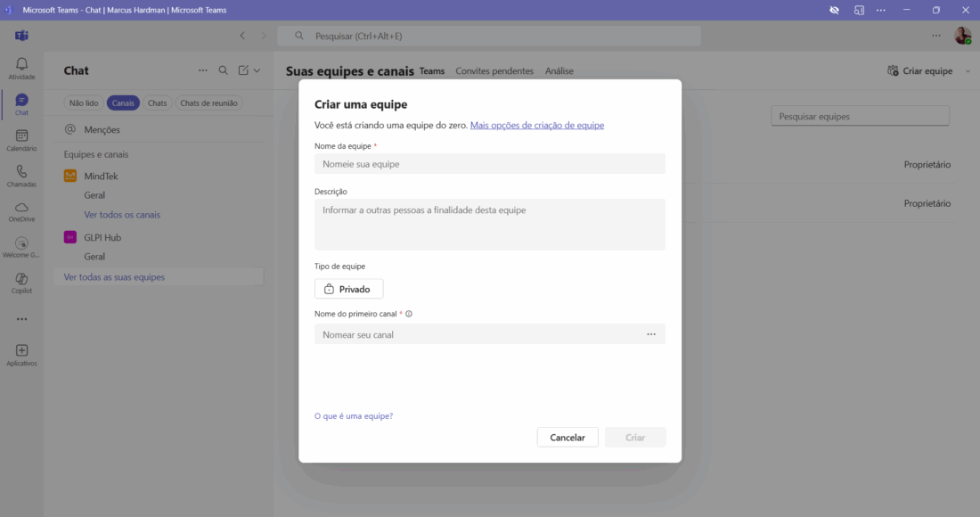Focus the Descrição text area
Viewport: 980px width, 517px height.
(x=490, y=225)
